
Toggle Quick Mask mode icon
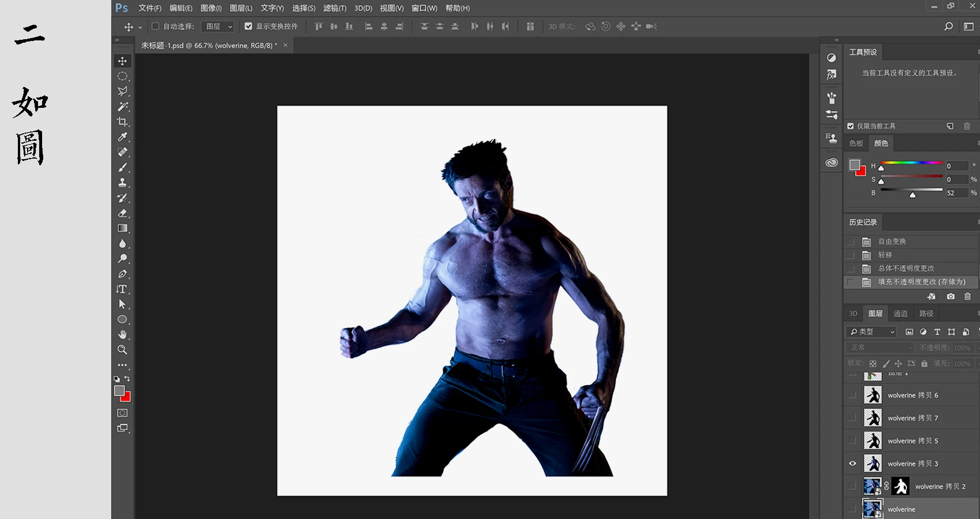coord(122,413)
